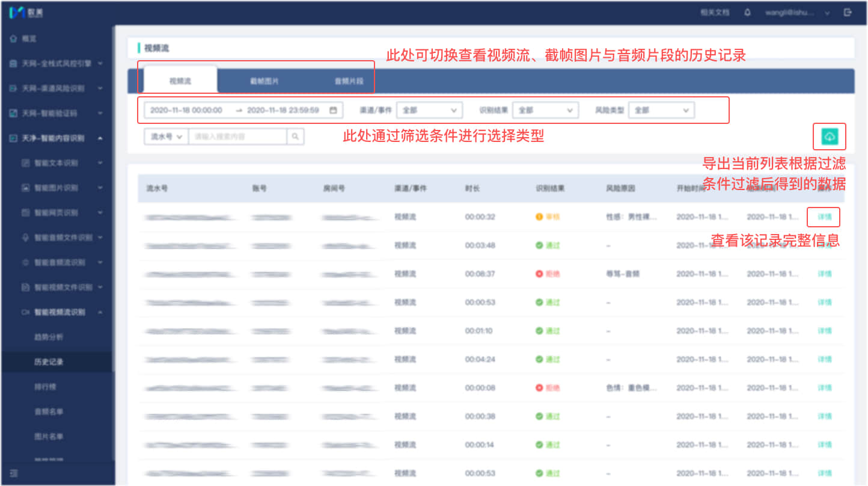Open 详情 for the 00:01:10 row
Screen dimensions: 868x486
tap(824, 331)
